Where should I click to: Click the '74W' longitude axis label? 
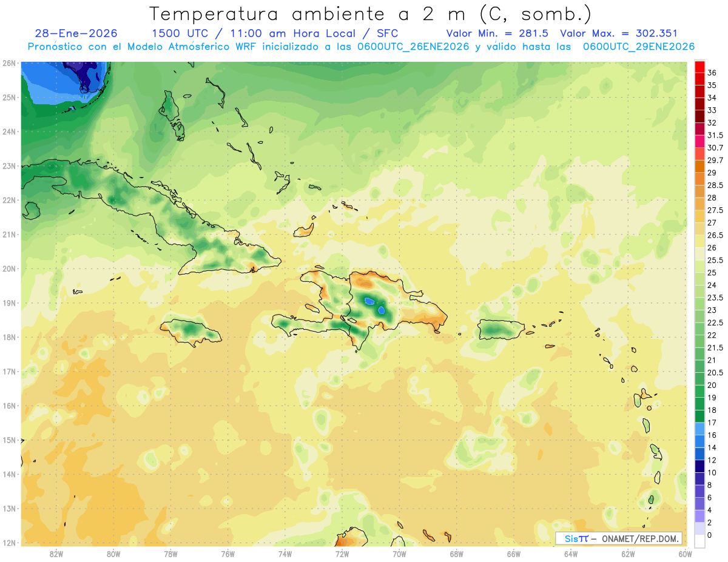[285, 554]
